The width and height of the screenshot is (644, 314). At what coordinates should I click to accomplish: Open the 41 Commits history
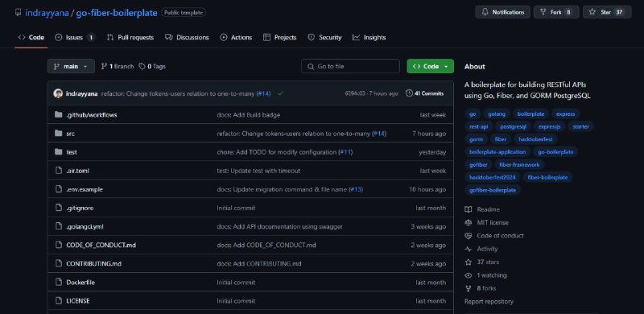click(425, 93)
